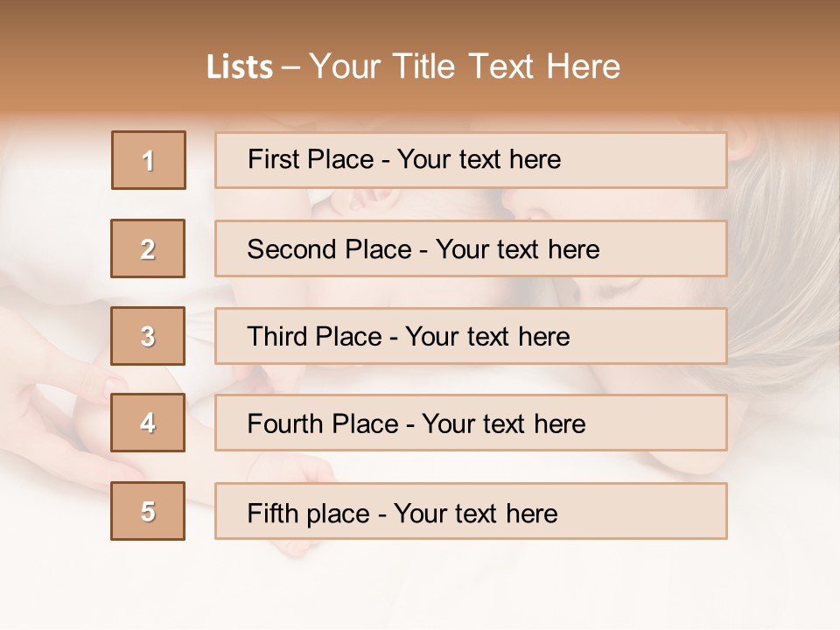The height and width of the screenshot is (630, 840).
Task: Click "Your text here" in First Place bar
Action: pyautogui.click(x=479, y=159)
